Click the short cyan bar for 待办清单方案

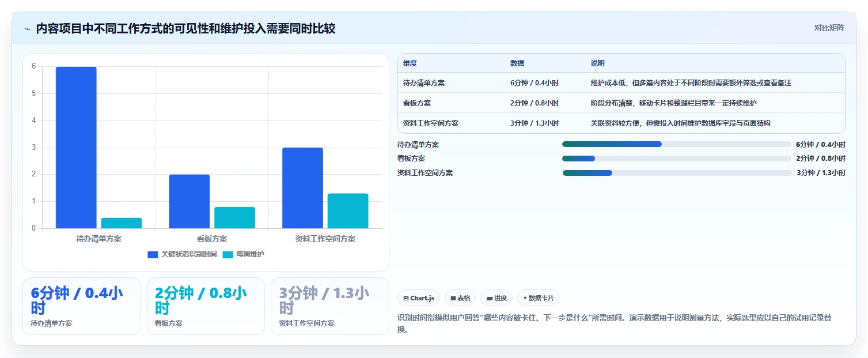coord(122,223)
